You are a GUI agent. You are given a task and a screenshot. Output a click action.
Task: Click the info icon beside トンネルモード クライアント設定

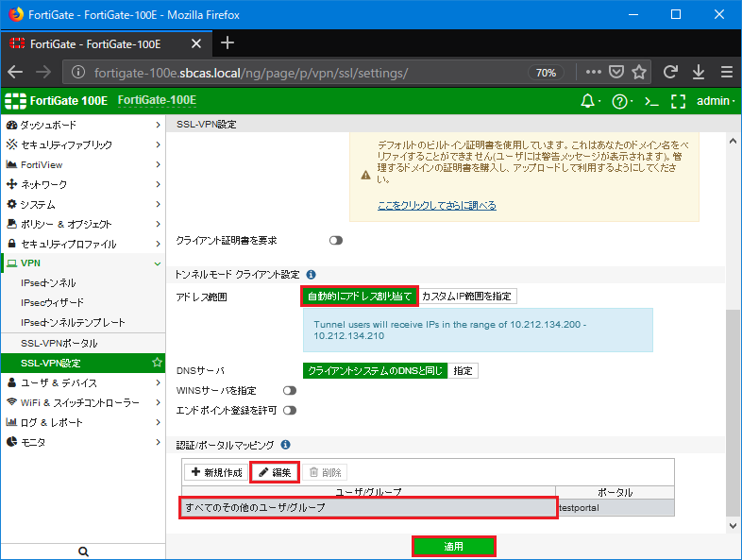(311, 275)
